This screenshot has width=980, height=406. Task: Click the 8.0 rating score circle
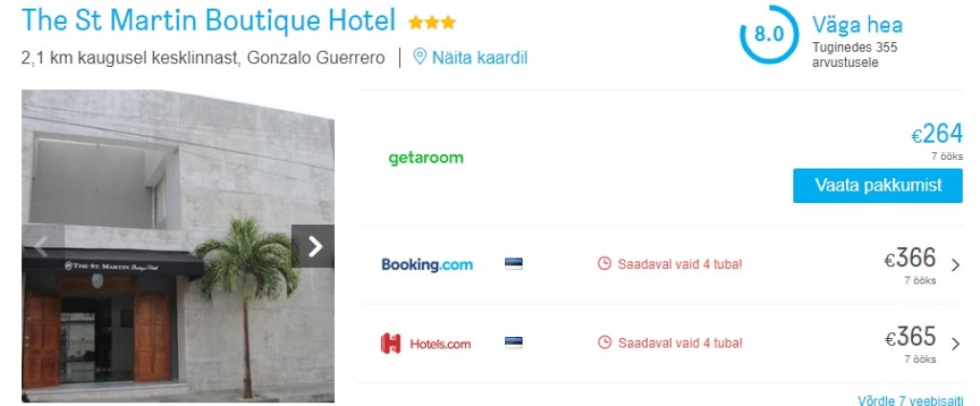click(x=768, y=34)
